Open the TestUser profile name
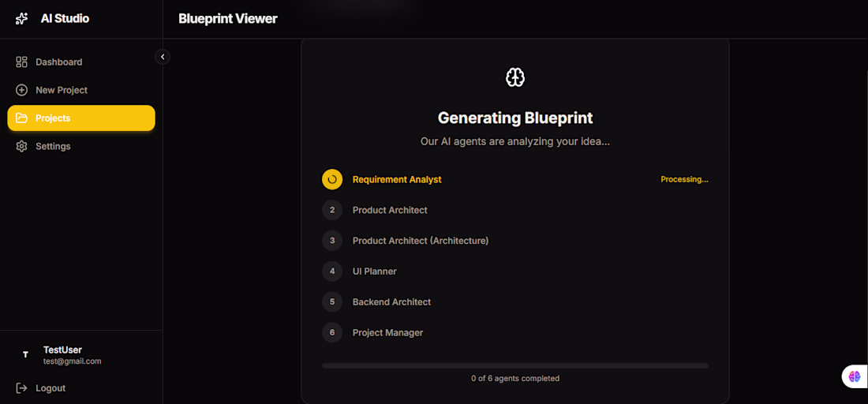Image resolution: width=868 pixels, height=404 pixels. (x=62, y=350)
